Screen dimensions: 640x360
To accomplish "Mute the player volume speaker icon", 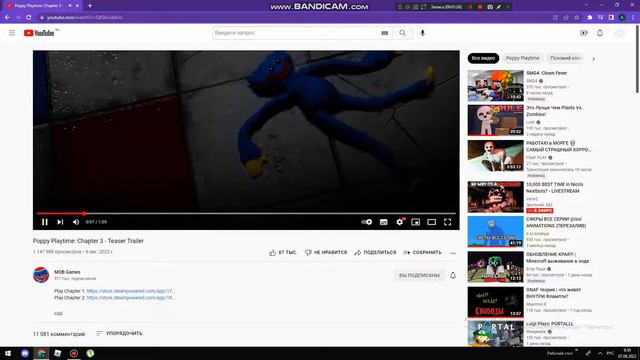I will [x=76, y=222].
